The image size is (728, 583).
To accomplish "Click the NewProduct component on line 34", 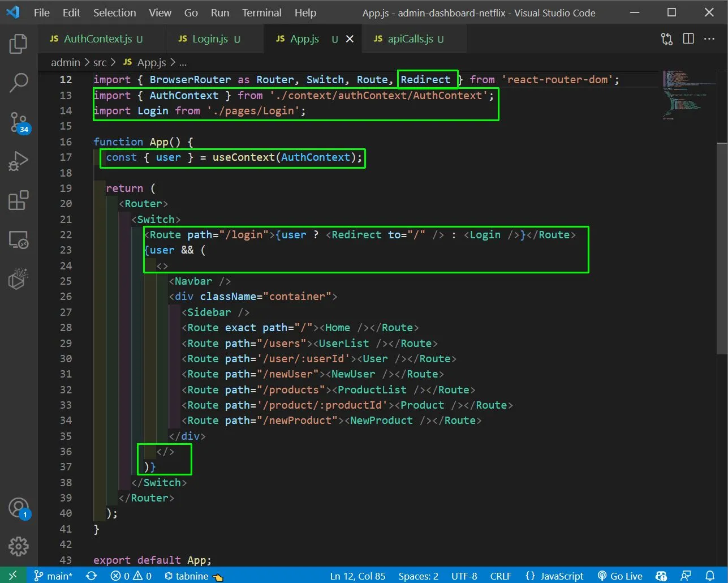I will [x=381, y=421].
